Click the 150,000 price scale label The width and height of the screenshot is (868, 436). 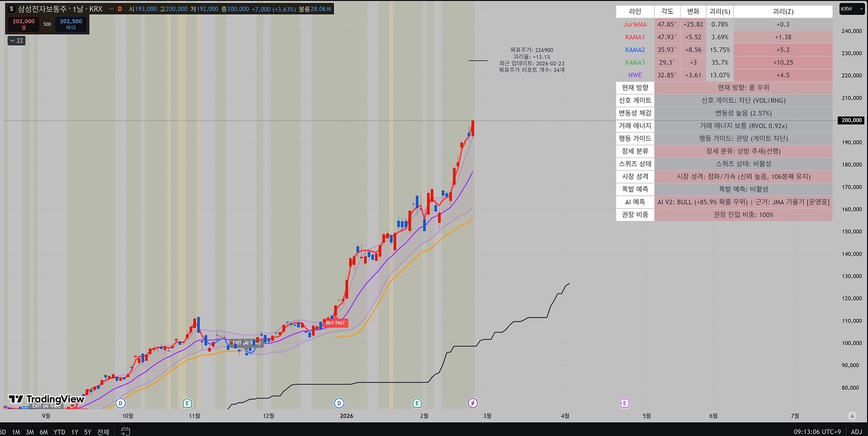tap(852, 231)
